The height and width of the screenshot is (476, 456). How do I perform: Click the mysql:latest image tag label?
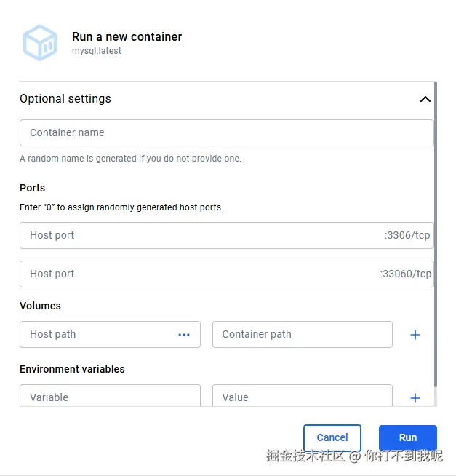(97, 52)
